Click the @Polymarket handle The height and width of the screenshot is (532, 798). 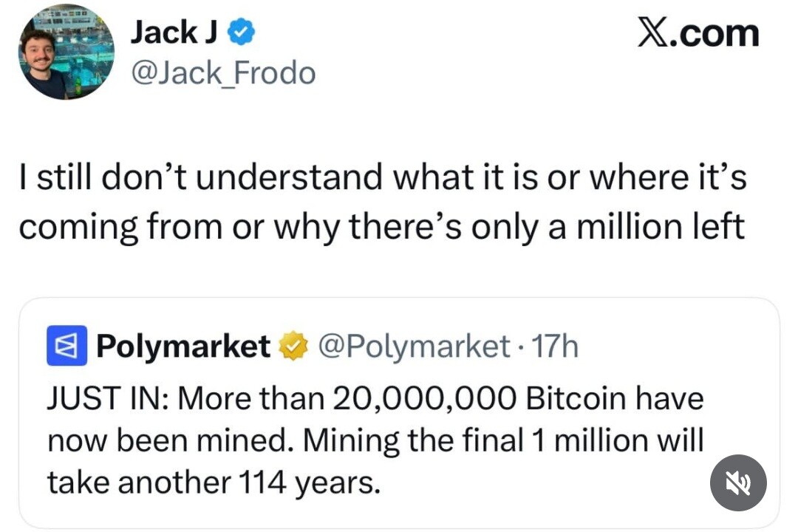coord(413,346)
